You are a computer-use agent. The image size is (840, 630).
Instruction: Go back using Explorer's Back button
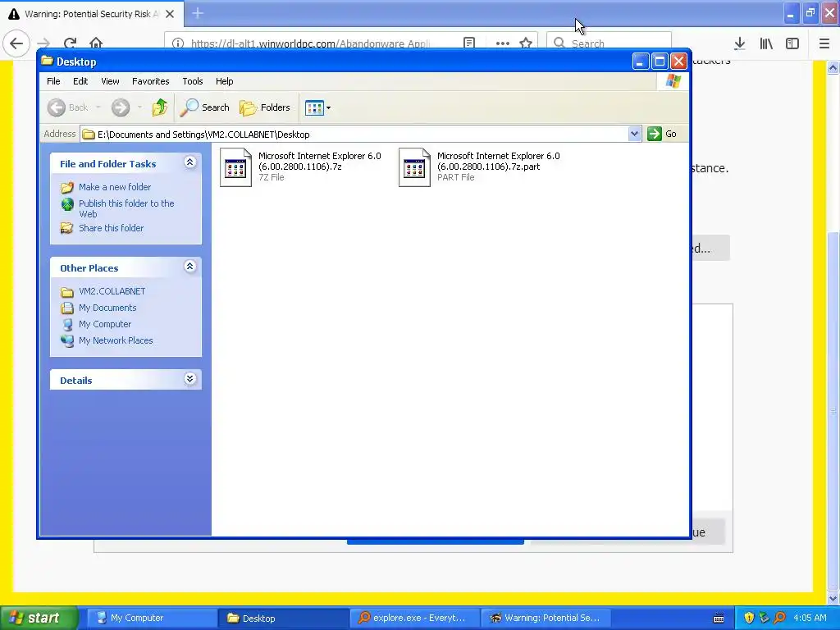[67, 107]
